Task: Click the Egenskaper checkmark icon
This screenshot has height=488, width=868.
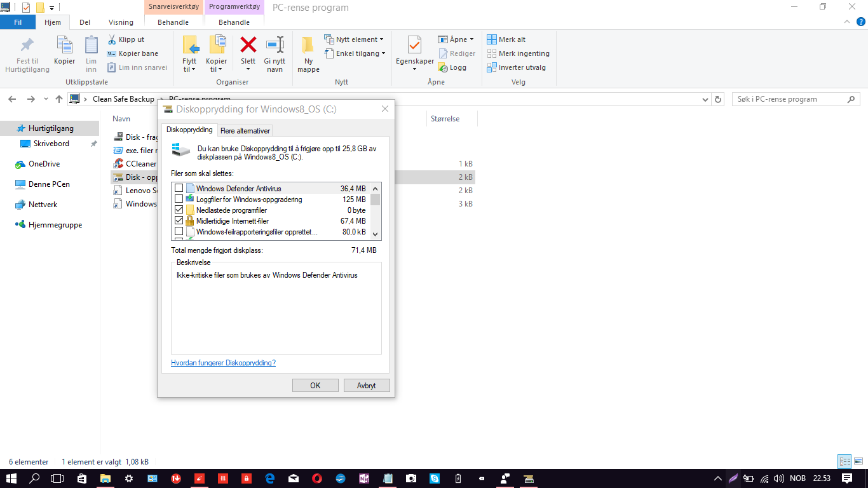Action: point(414,45)
